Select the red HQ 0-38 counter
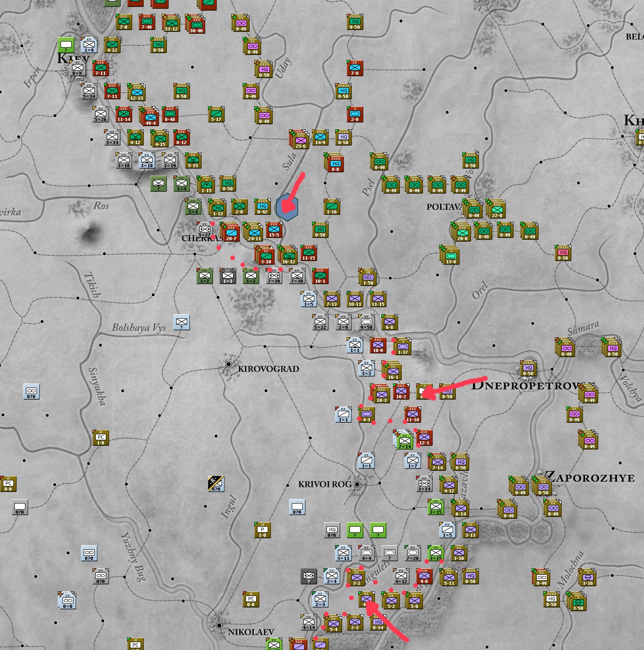Viewport: 644px width, 650px height. pos(563,253)
